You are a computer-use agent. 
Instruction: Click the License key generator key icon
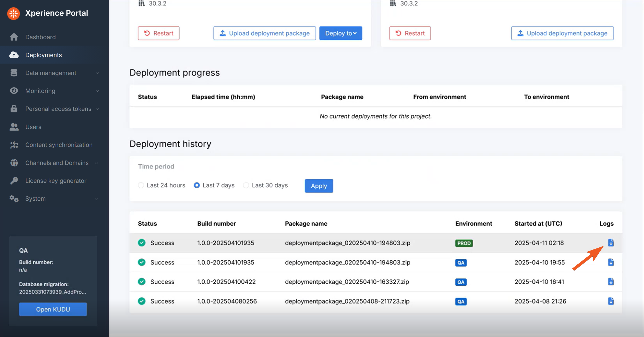14,181
